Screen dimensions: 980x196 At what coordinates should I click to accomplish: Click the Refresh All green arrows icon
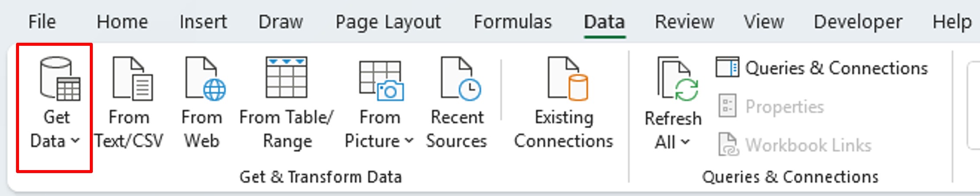(677, 79)
